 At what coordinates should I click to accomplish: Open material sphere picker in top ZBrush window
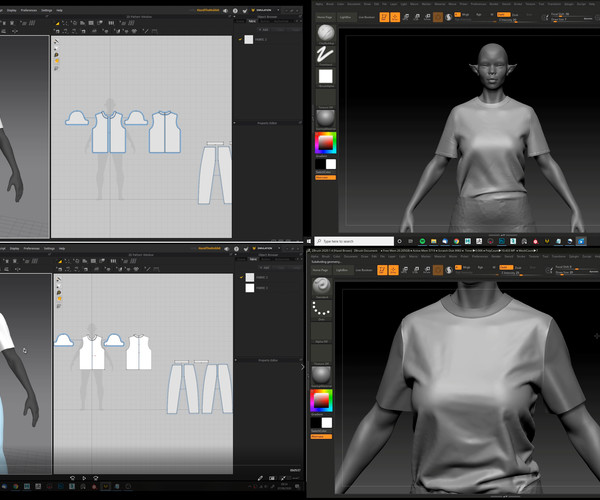click(326, 119)
